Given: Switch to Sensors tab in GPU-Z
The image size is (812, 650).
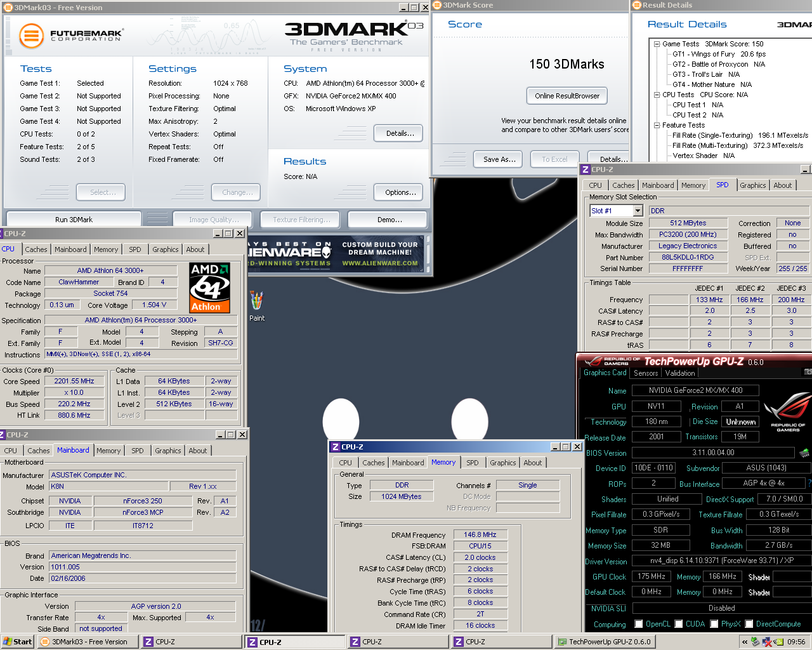Looking at the screenshot, I should tap(646, 373).
